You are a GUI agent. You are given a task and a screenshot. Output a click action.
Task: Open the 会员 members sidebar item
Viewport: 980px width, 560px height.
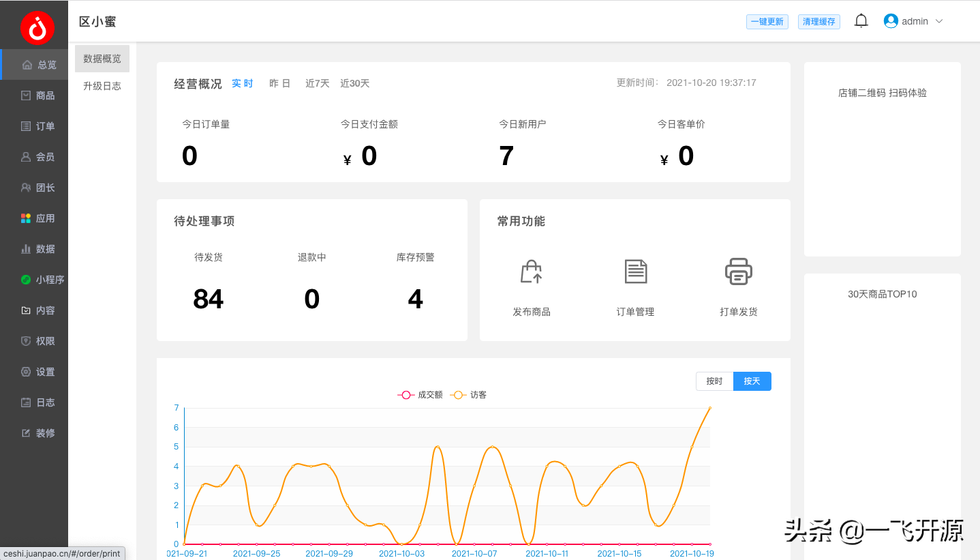(34, 157)
